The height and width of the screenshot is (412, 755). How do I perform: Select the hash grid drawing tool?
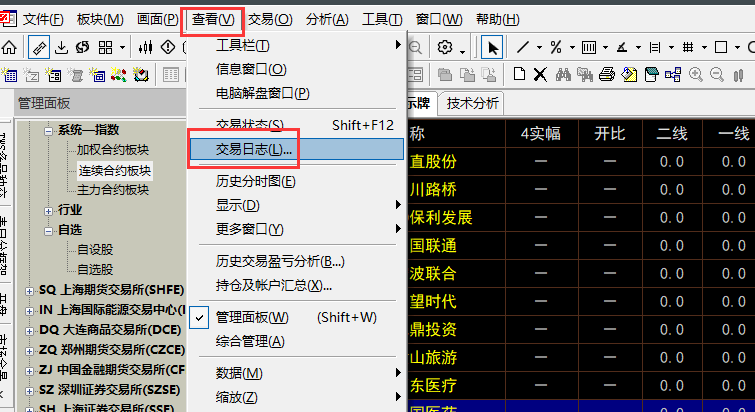point(688,47)
